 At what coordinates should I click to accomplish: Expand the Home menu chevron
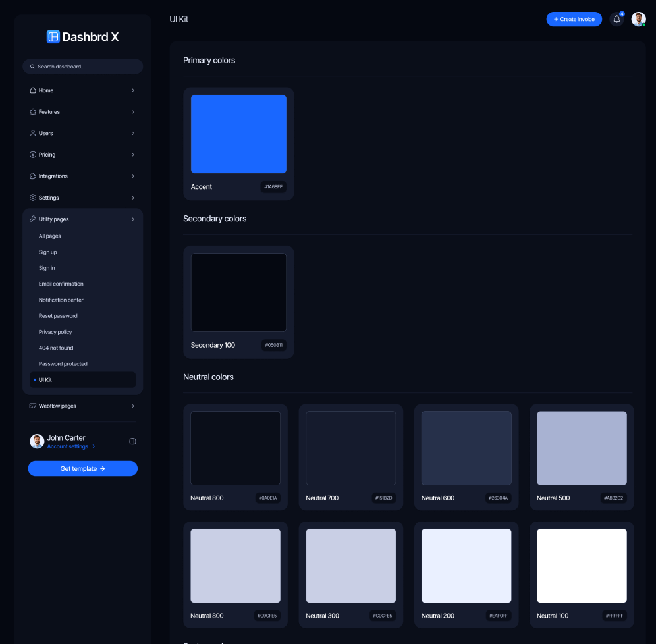pyautogui.click(x=133, y=90)
